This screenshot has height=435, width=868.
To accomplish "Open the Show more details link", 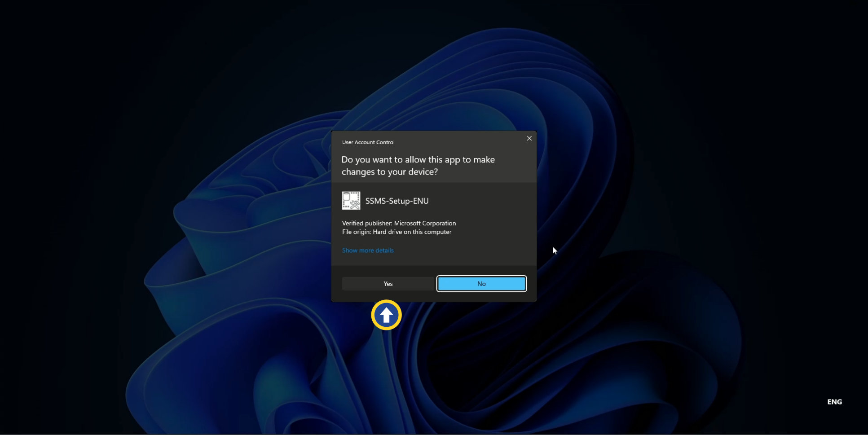I will 368,250.
